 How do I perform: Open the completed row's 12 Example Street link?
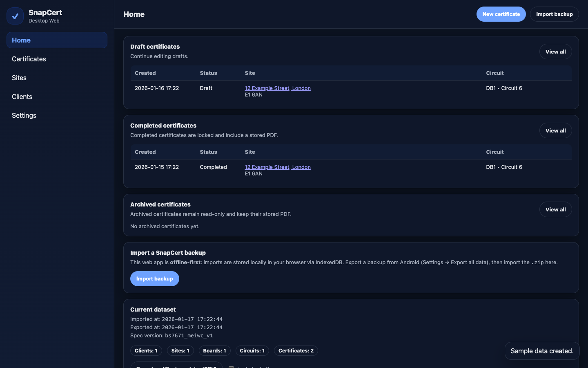278,167
